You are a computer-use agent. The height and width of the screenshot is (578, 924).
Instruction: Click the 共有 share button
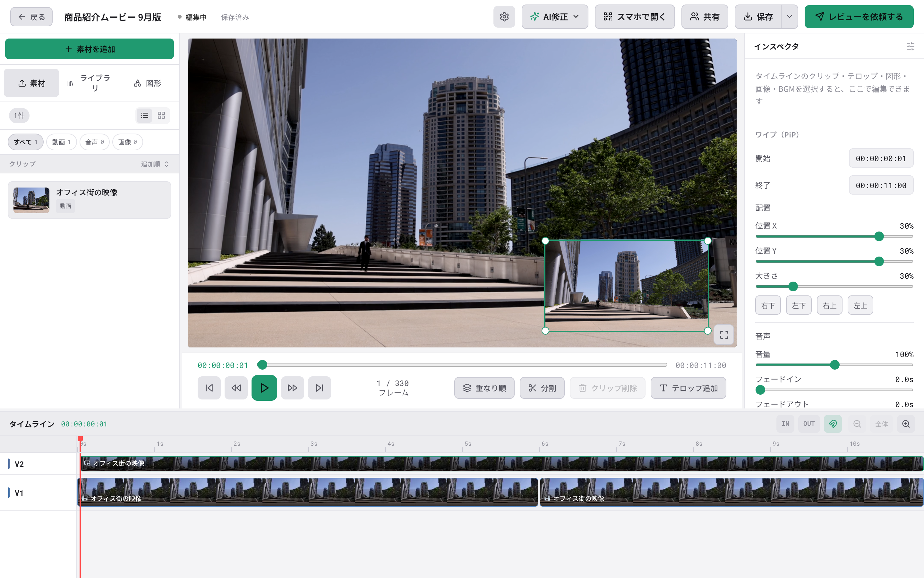(705, 17)
